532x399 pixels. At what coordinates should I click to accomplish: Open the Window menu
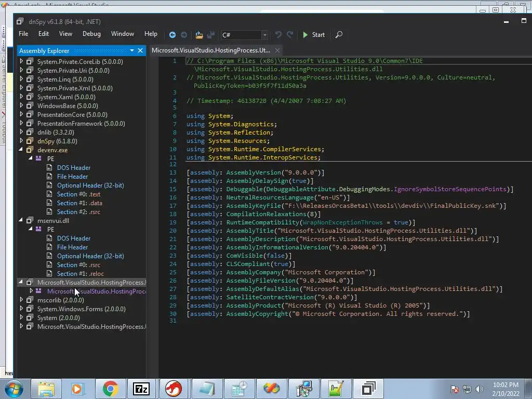[x=123, y=34]
